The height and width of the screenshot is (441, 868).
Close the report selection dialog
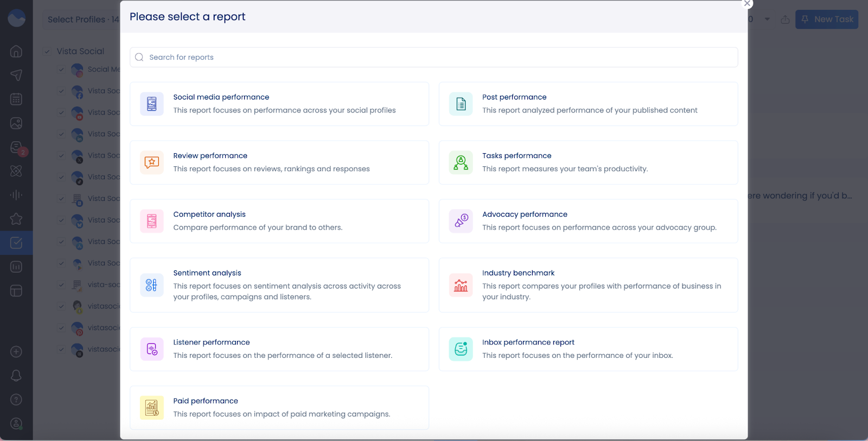click(747, 4)
